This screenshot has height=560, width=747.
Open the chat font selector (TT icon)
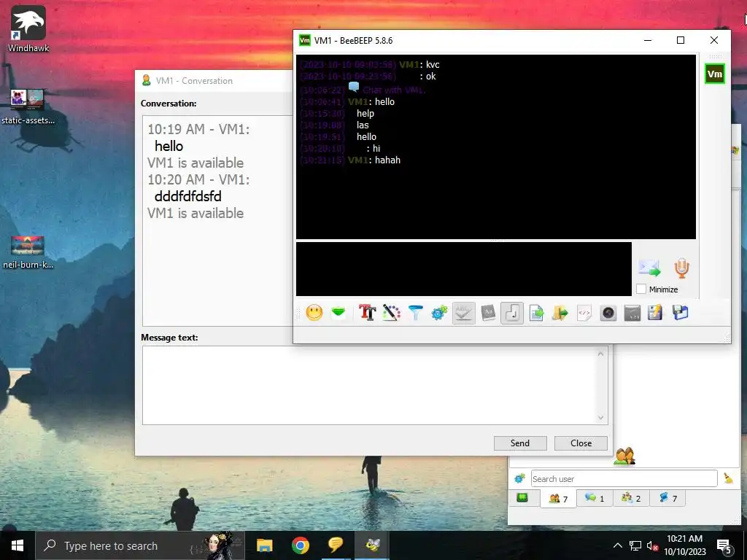pyautogui.click(x=368, y=313)
